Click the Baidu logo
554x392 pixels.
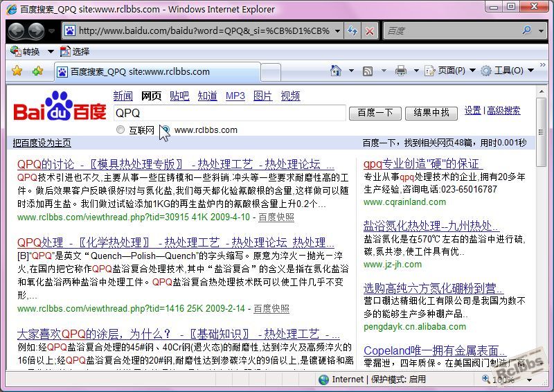(x=60, y=107)
